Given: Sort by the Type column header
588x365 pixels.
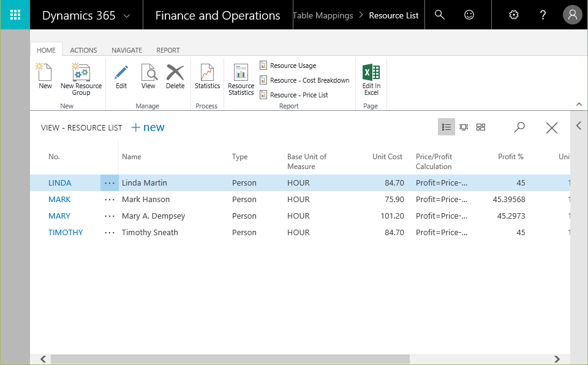Looking at the screenshot, I should tap(240, 157).
